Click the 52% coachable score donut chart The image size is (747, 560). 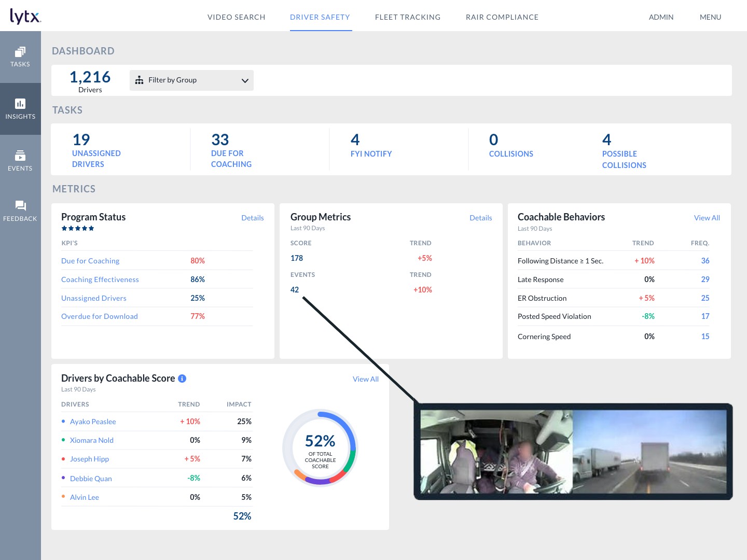click(320, 448)
